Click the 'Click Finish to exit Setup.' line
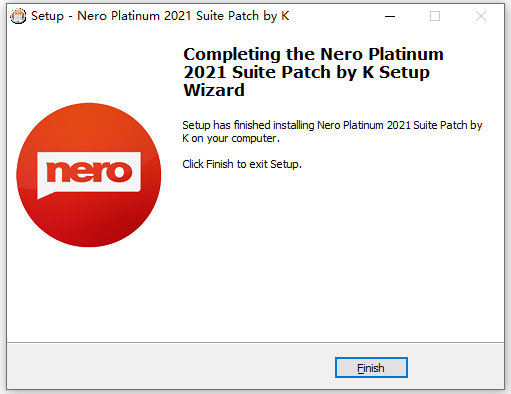Image resolution: width=511 pixels, height=394 pixels. tap(242, 164)
